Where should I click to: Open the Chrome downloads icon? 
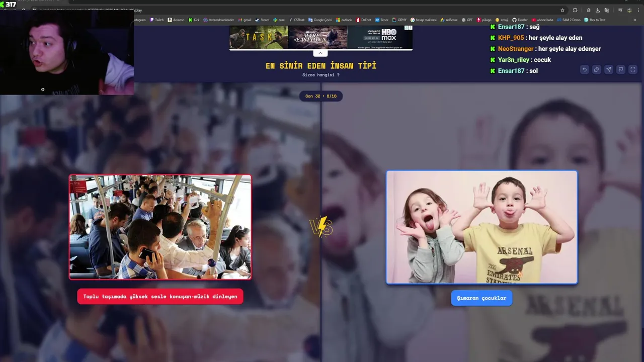[x=598, y=10]
